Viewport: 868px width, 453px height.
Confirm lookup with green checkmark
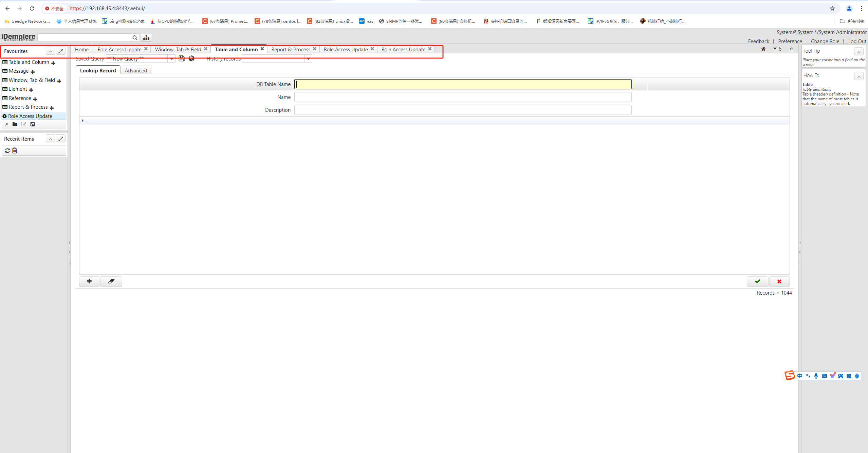(x=757, y=281)
